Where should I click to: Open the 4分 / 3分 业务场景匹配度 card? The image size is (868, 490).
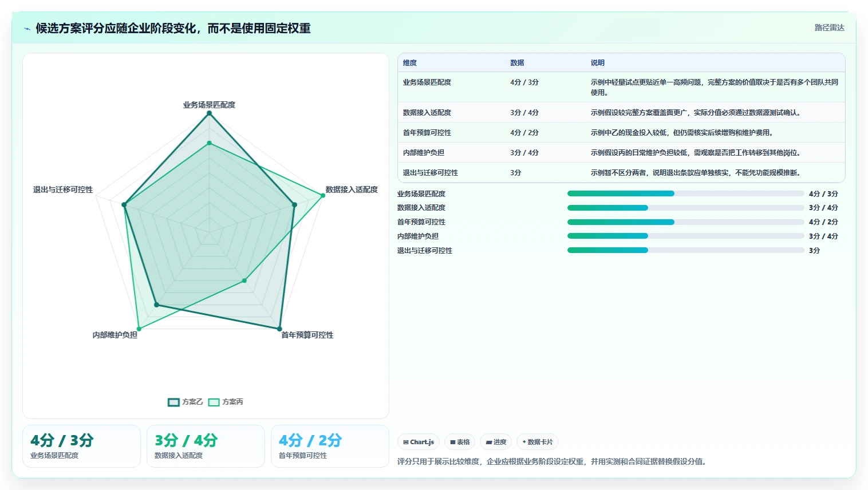(x=81, y=446)
